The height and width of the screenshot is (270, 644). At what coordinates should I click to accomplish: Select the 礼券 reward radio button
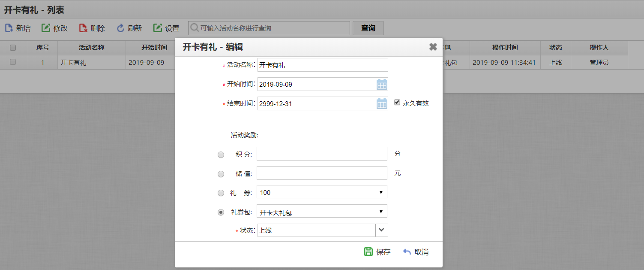[221, 193]
